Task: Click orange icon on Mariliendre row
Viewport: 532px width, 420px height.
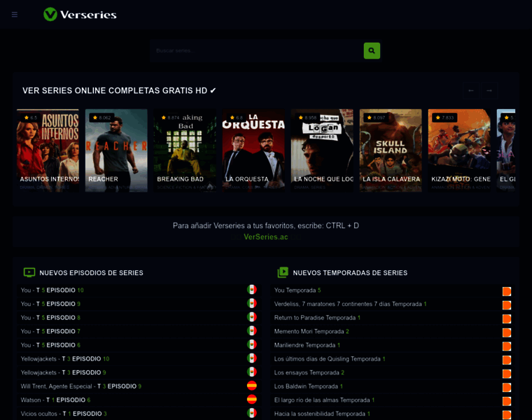Action: click(507, 346)
